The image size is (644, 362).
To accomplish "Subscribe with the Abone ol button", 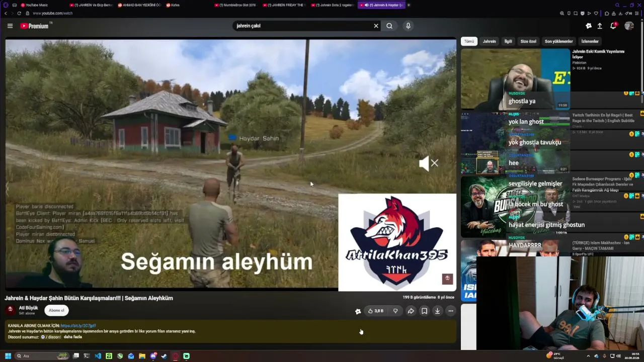I will (x=56, y=310).
